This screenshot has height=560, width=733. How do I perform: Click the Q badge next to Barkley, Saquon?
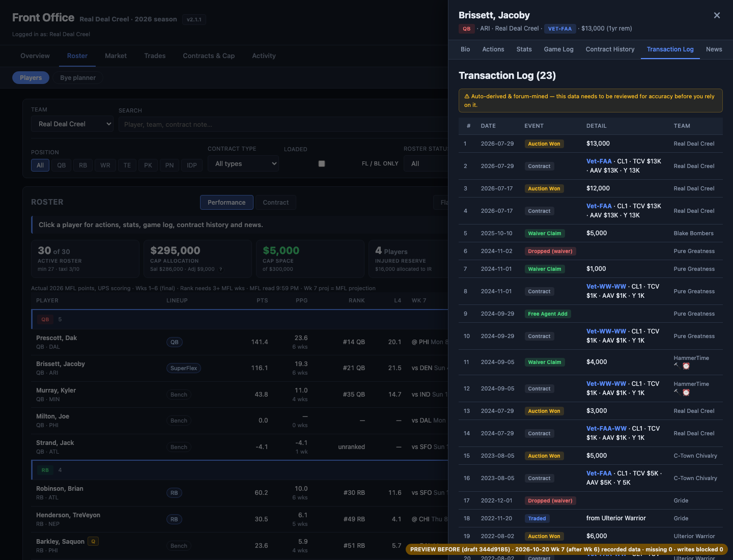pos(93,542)
